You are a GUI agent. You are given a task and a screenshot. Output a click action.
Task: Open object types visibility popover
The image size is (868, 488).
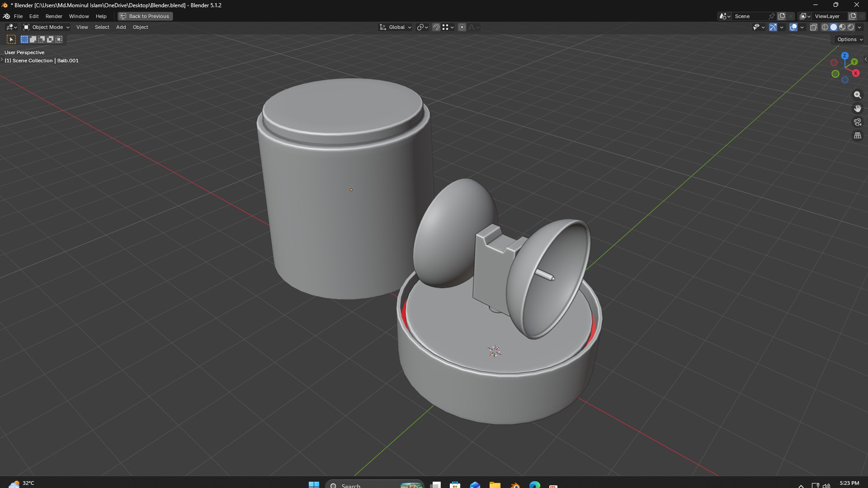758,27
